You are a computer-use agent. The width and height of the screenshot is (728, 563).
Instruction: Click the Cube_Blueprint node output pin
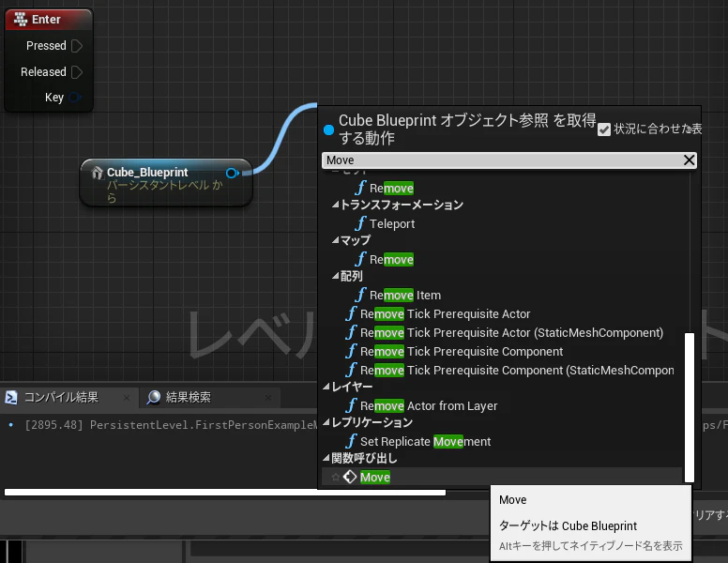(x=232, y=174)
